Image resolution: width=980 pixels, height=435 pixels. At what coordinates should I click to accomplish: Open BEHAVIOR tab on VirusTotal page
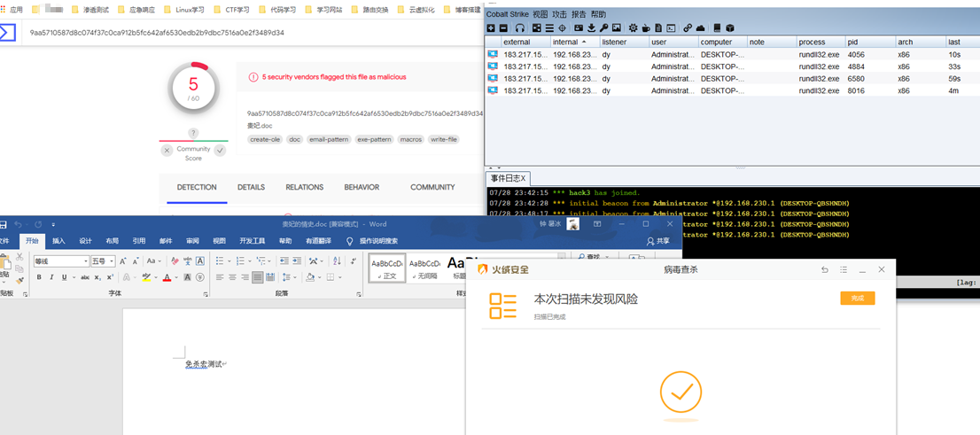362,187
